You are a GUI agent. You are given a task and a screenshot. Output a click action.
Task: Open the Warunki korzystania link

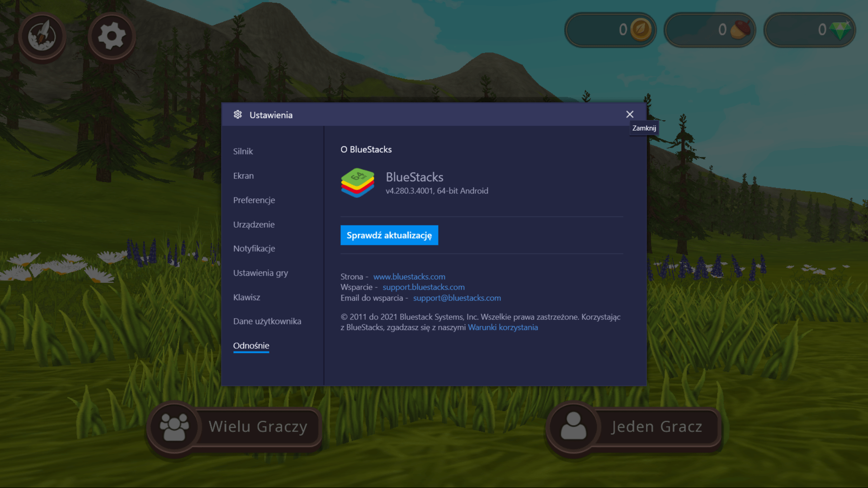pyautogui.click(x=503, y=327)
